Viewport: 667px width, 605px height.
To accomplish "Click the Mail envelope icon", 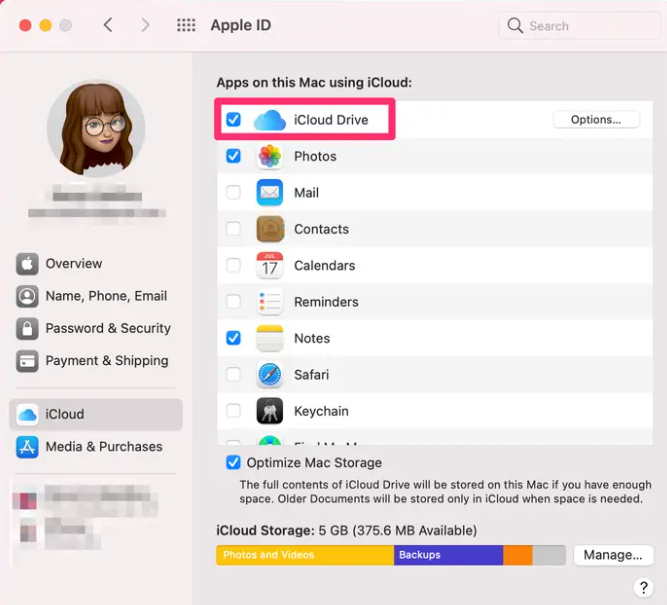I will (x=270, y=192).
